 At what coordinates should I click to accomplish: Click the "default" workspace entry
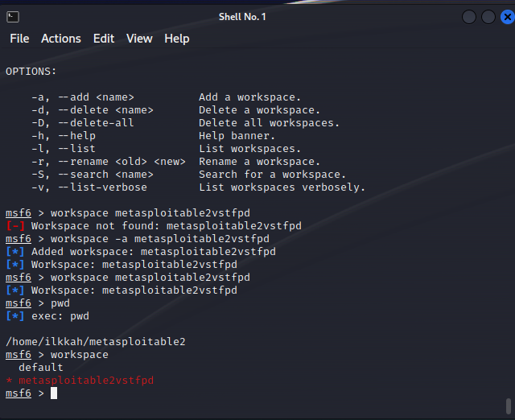[41, 368]
